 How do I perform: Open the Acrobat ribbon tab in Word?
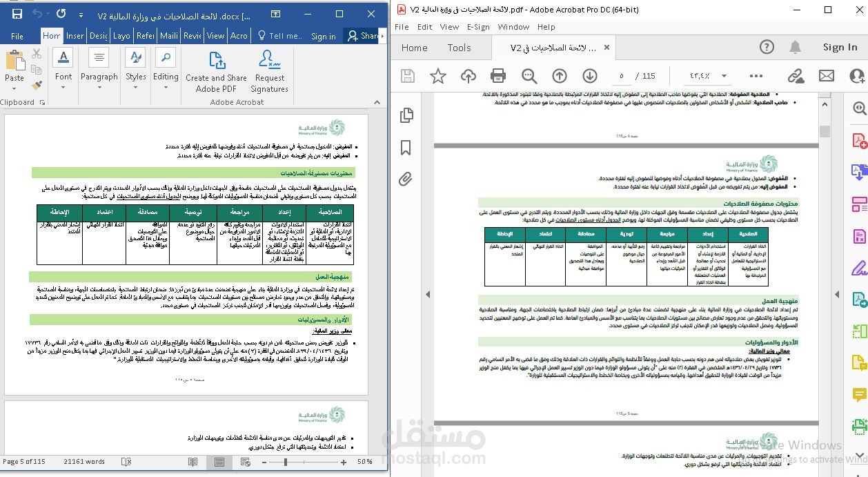click(x=239, y=36)
